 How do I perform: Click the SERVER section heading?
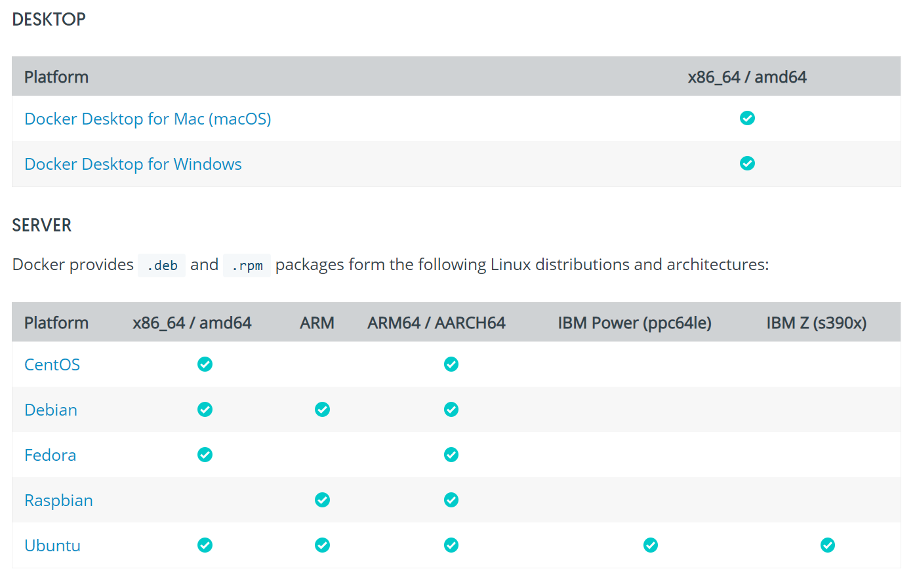(42, 225)
